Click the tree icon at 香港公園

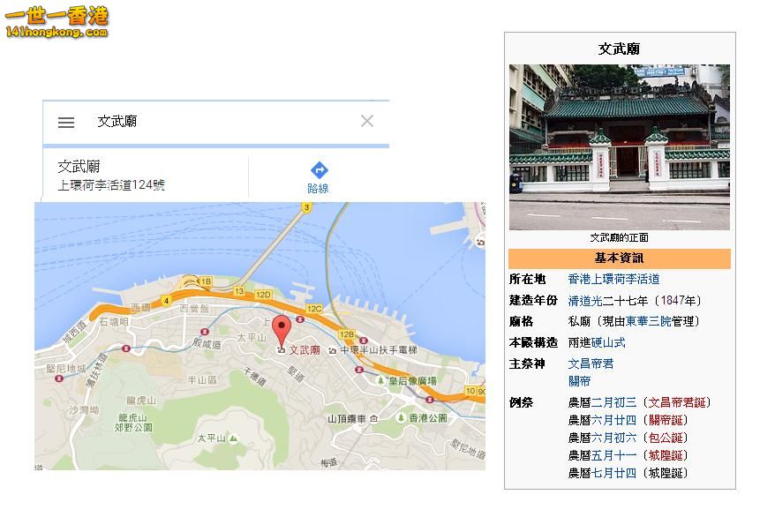[x=401, y=419]
